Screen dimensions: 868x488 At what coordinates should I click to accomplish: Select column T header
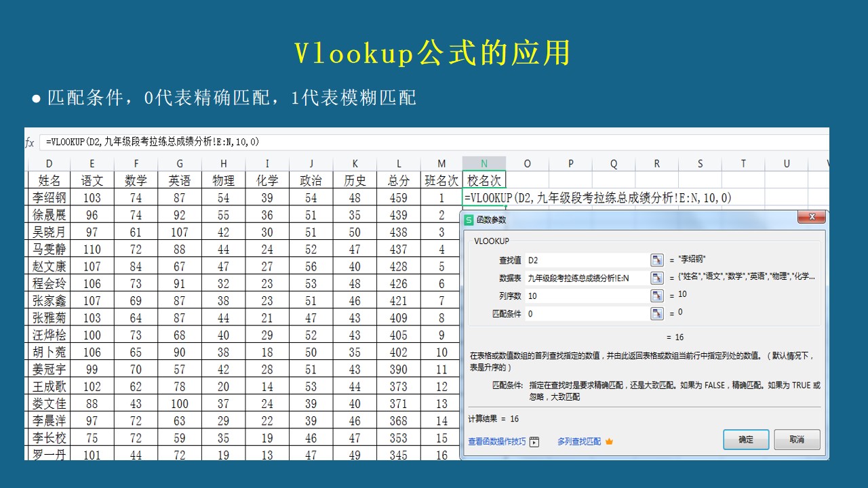pyautogui.click(x=743, y=163)
